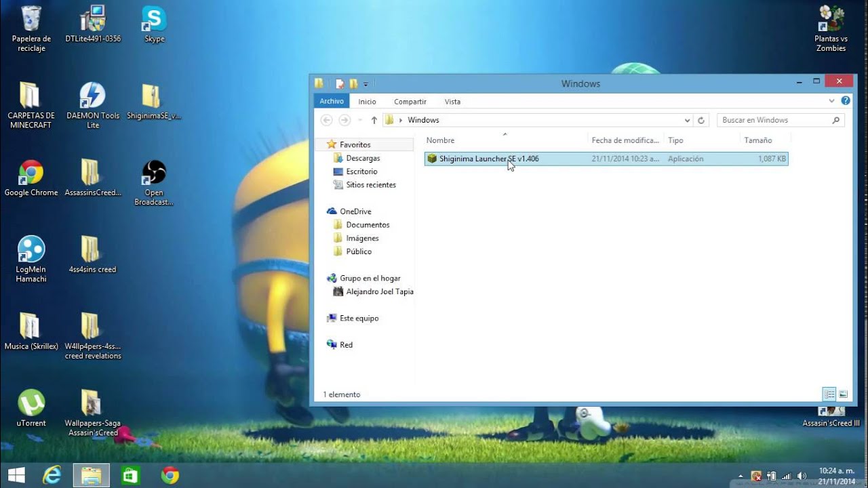Open the Store app in the taskbar

tap(130, 475)
